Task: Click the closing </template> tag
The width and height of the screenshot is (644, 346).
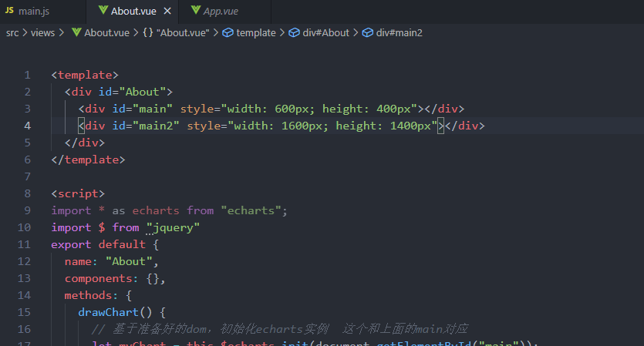Action: click(x=88, y=160)
